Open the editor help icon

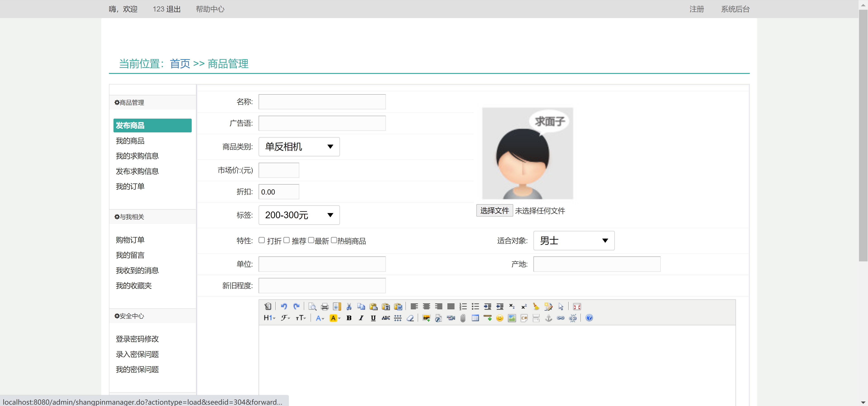click(590, 318)
